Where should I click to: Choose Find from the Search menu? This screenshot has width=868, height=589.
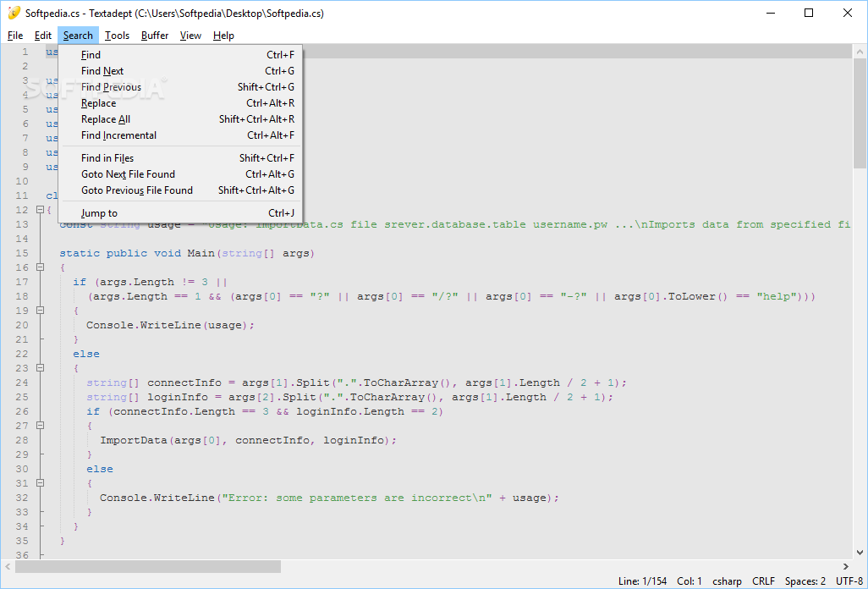pyautogui.click(x=180, y=55)
